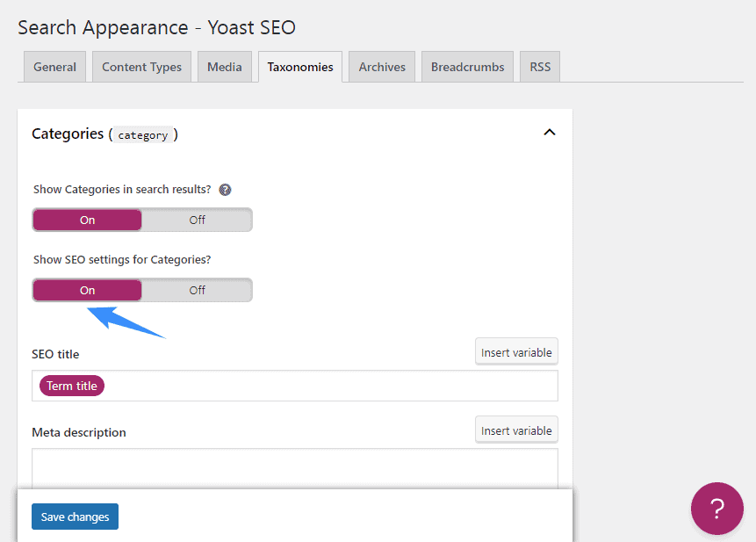756x542 pixels.
Task: Open the purple help question mark button
Action: (x=717, y=509)
